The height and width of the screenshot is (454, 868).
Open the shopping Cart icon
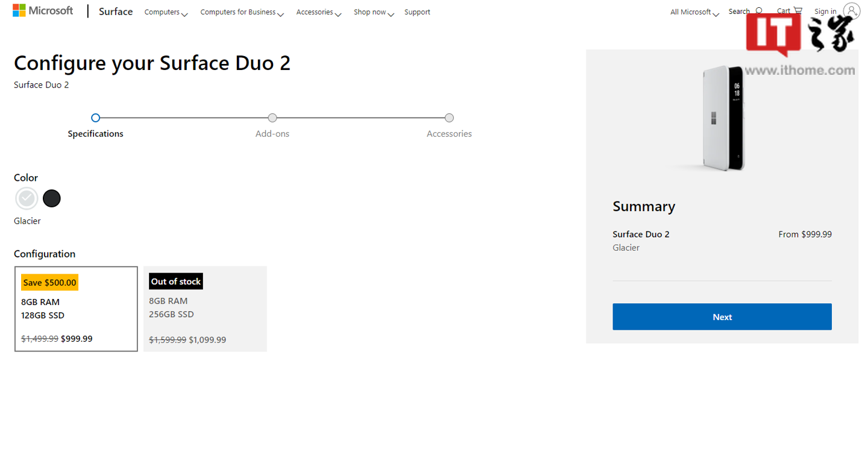(x=798, y=10)
